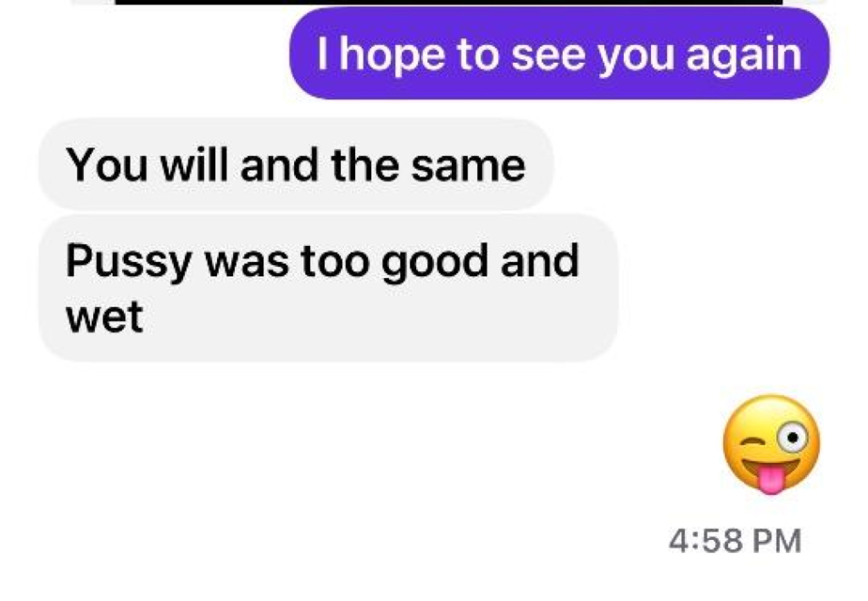The width and height of the screenshot is (868, 601).
Task: Click the word 'again' in purple bubble
Action: [x=744, y=56]
